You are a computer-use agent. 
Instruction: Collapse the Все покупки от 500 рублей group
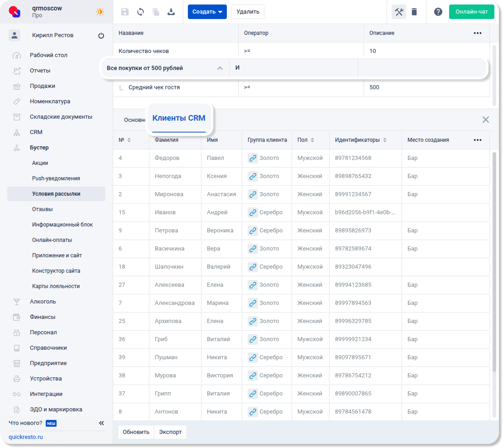point(220,68)
